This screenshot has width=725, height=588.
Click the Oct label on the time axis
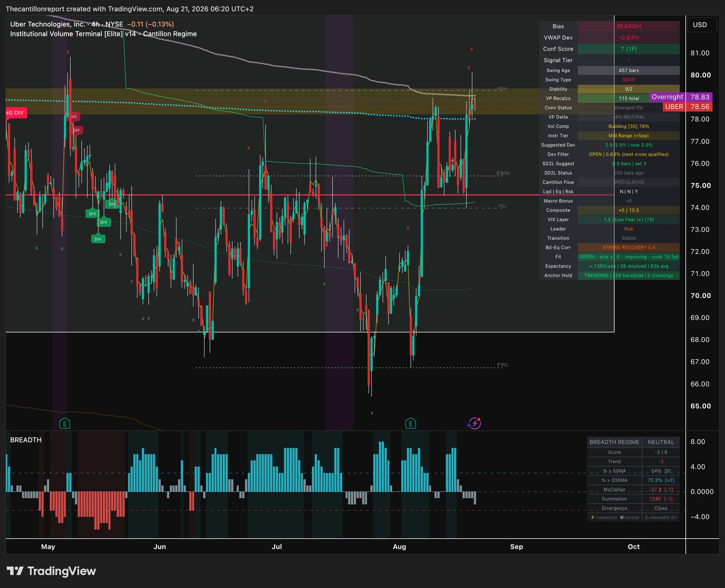tap(634, 546)
